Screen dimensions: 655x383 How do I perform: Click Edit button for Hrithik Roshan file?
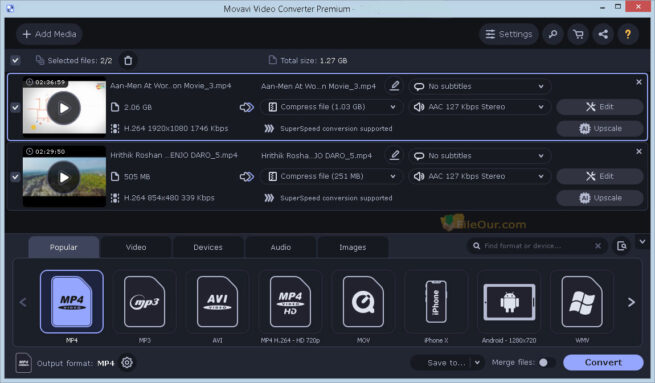pos(599,176)
